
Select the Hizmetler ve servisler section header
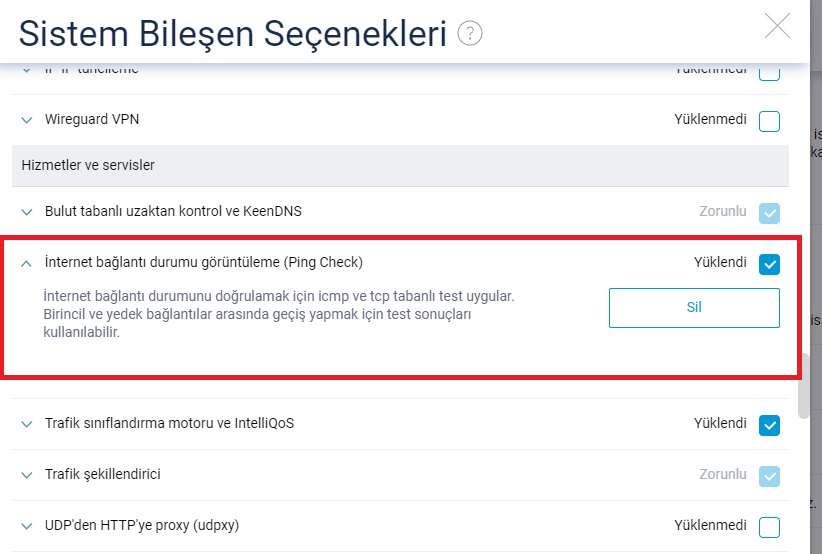(400, 165)
